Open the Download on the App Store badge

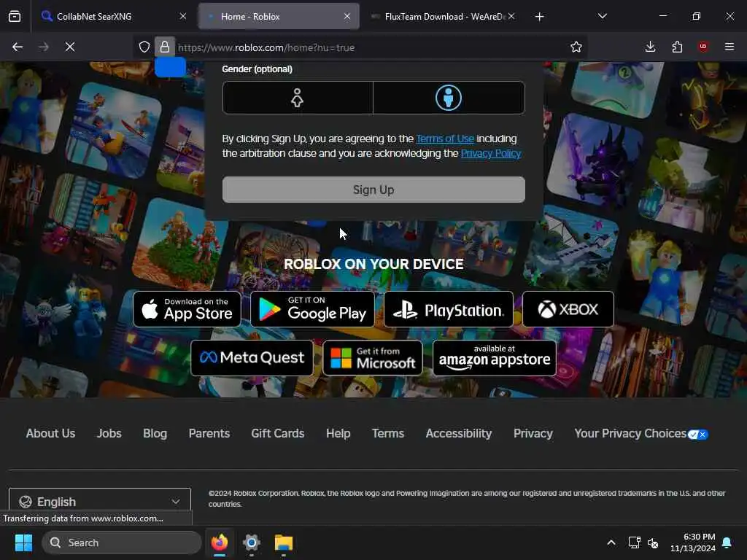pyautogui.click(x=187, y=309)
